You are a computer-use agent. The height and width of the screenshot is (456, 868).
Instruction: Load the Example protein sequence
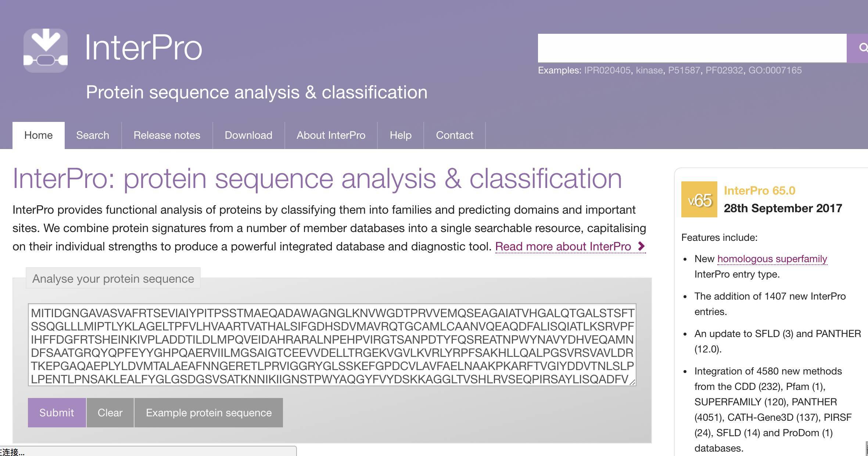pos(209,413)
